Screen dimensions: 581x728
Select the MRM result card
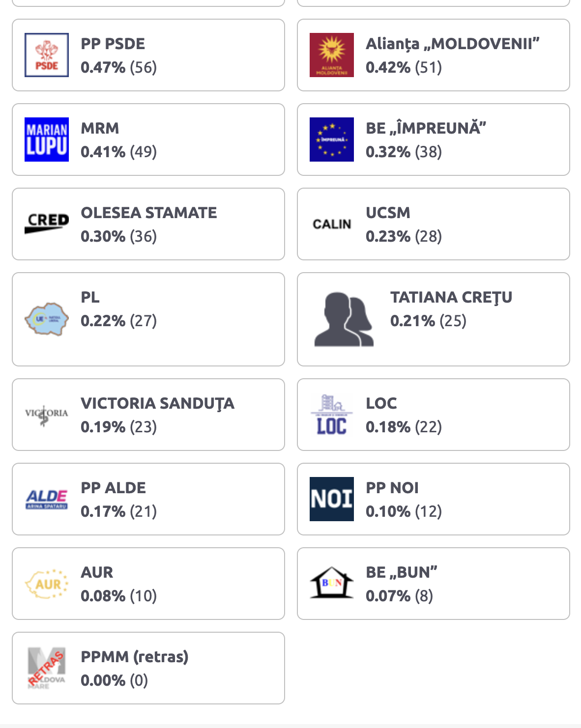[148, 140]
